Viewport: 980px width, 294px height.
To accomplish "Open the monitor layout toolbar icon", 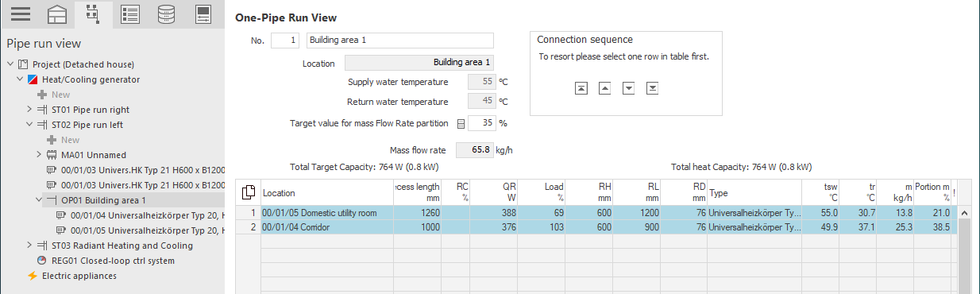I will click(203, 14).
